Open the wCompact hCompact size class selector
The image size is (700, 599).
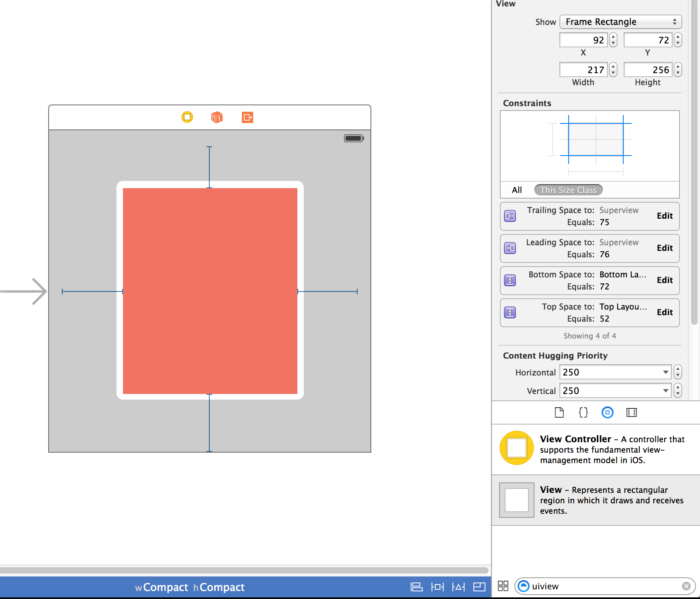(190, 587)
